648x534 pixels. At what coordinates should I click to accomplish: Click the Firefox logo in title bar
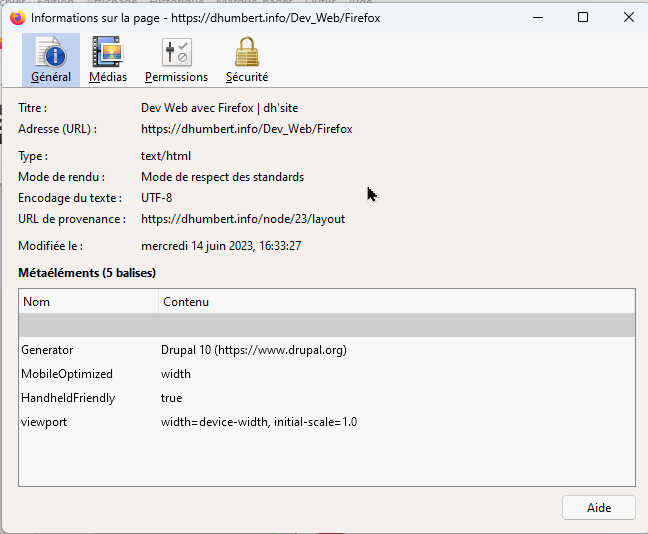(x=17, y=18)
